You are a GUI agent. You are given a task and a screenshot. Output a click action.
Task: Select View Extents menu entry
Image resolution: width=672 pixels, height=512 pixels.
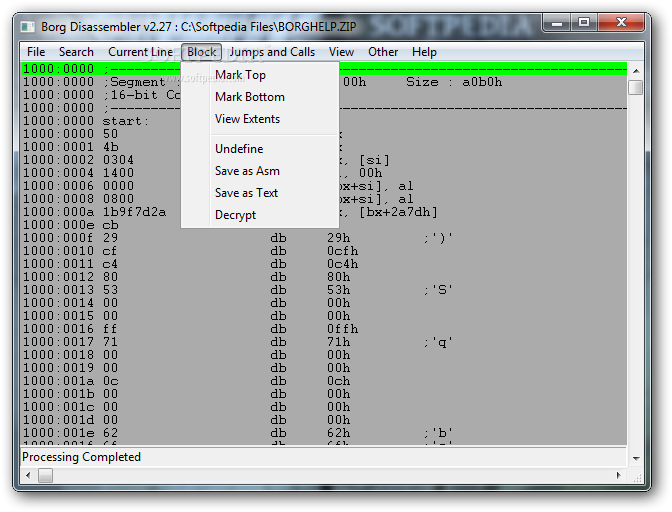tap(260, 119)
